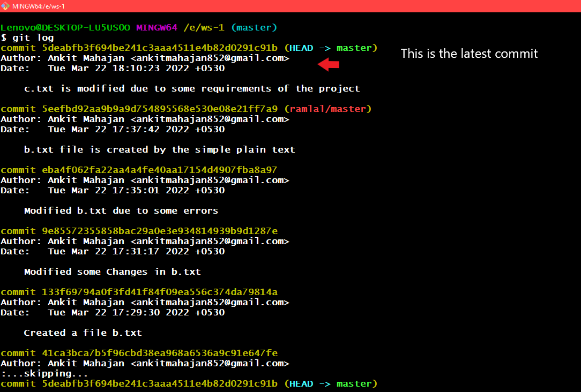Click the top commit hash 5deabfb3f694be24
This screenshot has width=581, height=392.
coord(160,48)
